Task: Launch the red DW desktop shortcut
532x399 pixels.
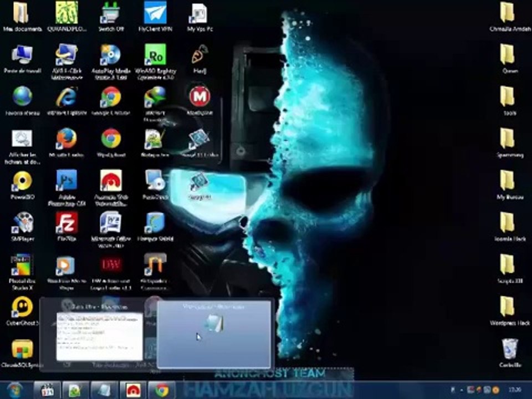Action: [x=111, y=265]
